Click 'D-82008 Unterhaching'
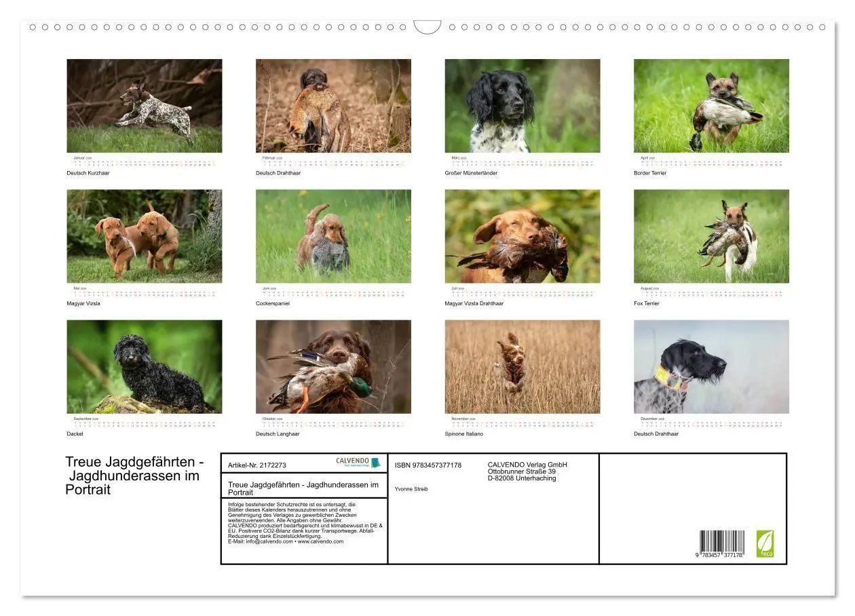Image resolution: width=855 pixels, height=616 pixels. click(522, 478)
